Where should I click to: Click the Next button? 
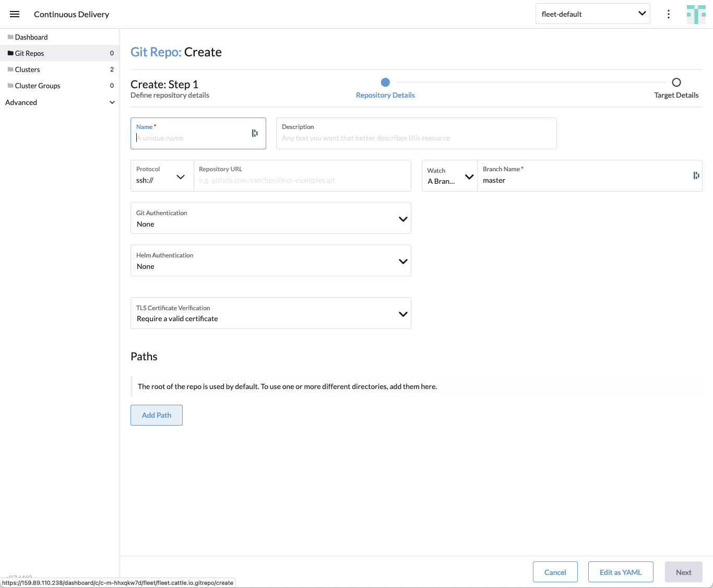click(x=684, y=572)
